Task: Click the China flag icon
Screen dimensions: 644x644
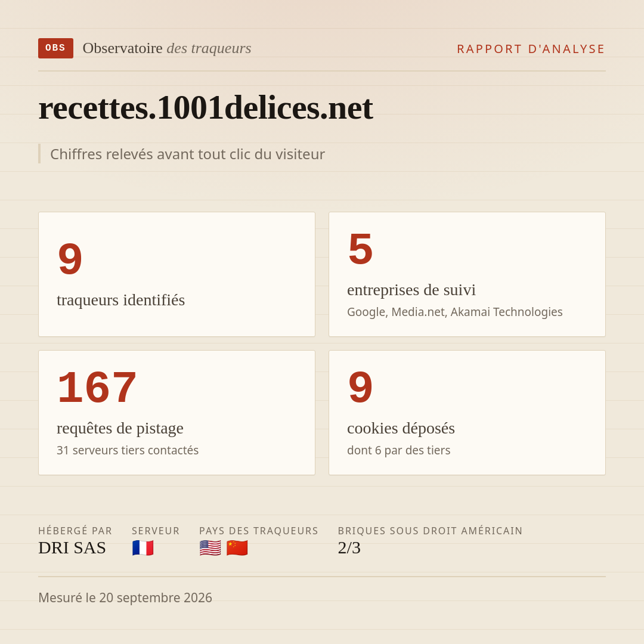Action: 237,548
